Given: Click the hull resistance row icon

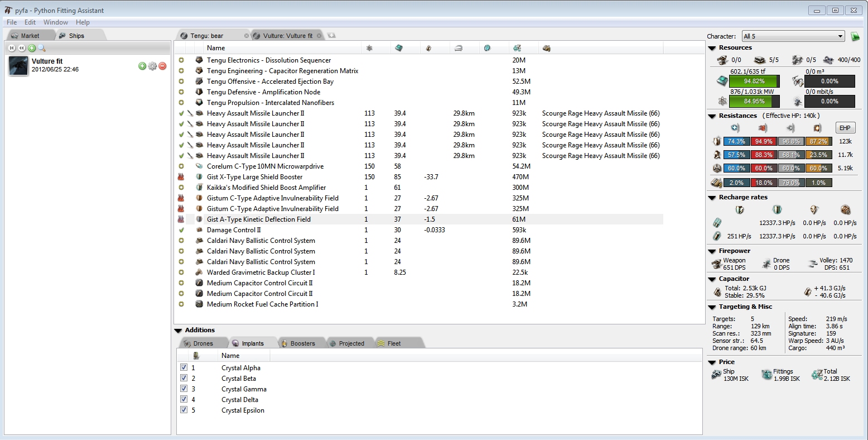Looking at the screenshot, I should [x=717, y=168].
